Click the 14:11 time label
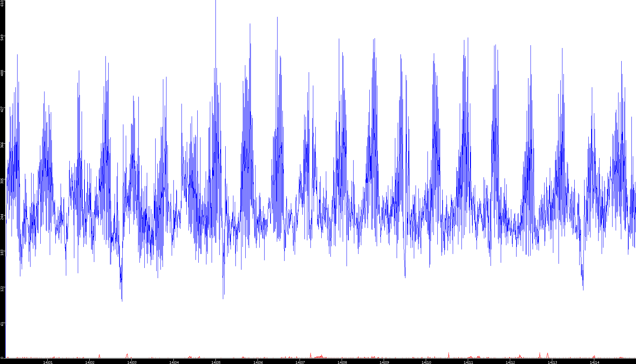Viewport: 636px width, 364px height. (468, 362)
